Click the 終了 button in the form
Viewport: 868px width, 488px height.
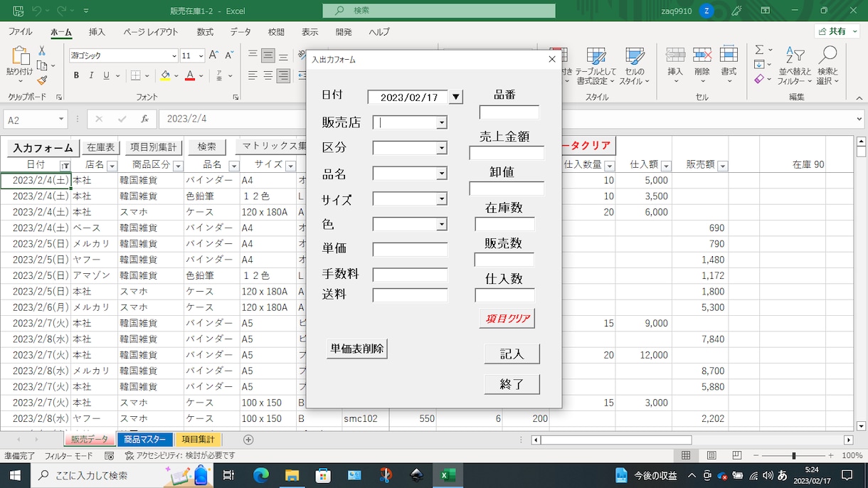[512, 384]
